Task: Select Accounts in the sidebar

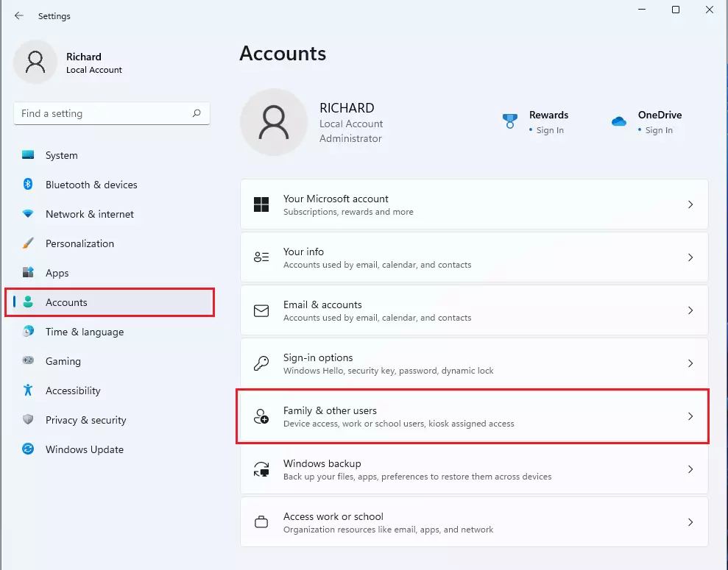Action: tap(110, 302)
